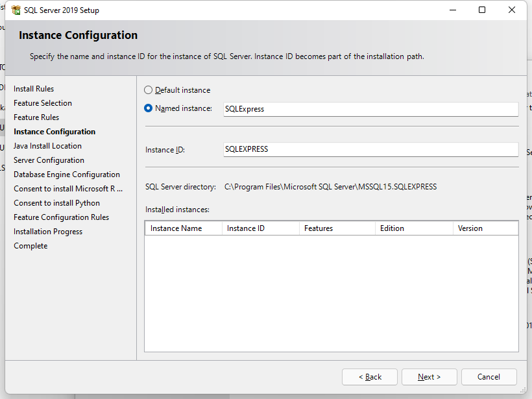Select Java Install Location step
Viewport: 532px width, 399px height.
[x=47, y=146]
